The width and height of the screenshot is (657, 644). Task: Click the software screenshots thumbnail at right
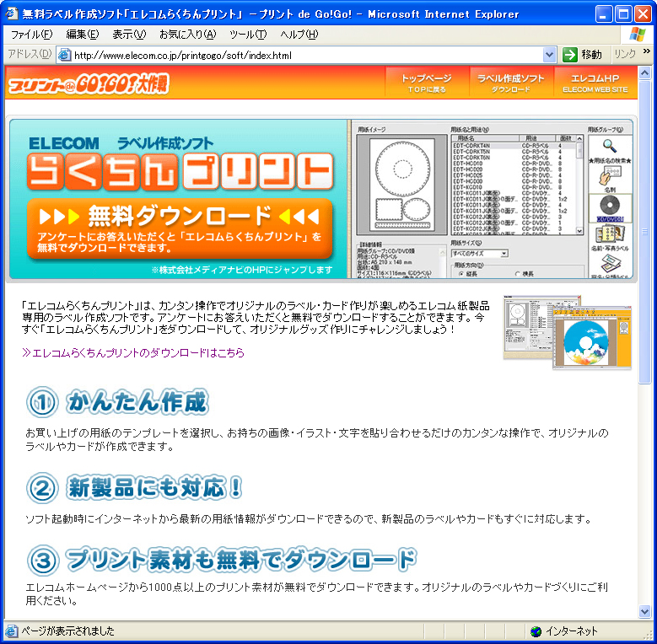point(568,333)
